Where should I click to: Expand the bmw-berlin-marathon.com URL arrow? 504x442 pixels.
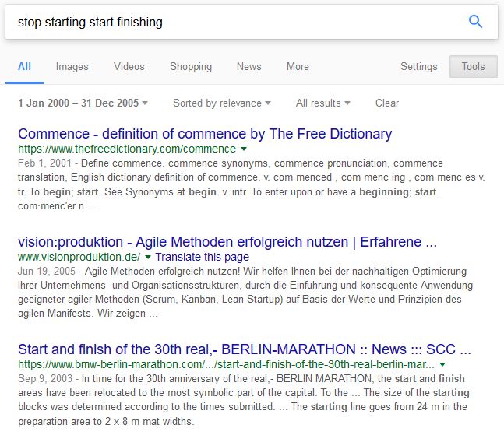tap(442, 363)
